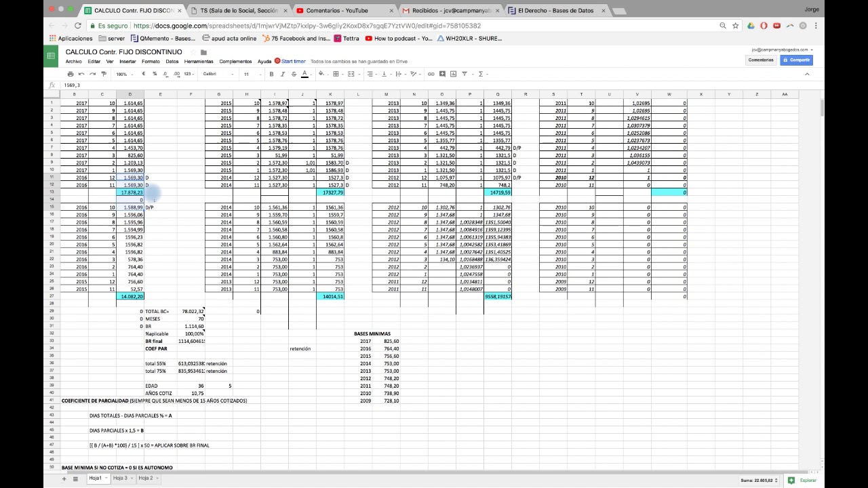This screenshot has height=488, width=868.
Task: Toggle bold formatting
Action: [x=272, y=74]
